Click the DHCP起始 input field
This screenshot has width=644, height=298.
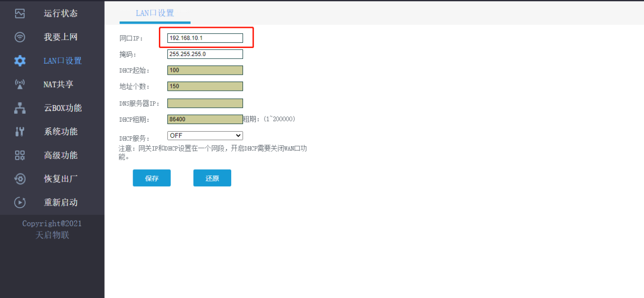click(205, 70)
